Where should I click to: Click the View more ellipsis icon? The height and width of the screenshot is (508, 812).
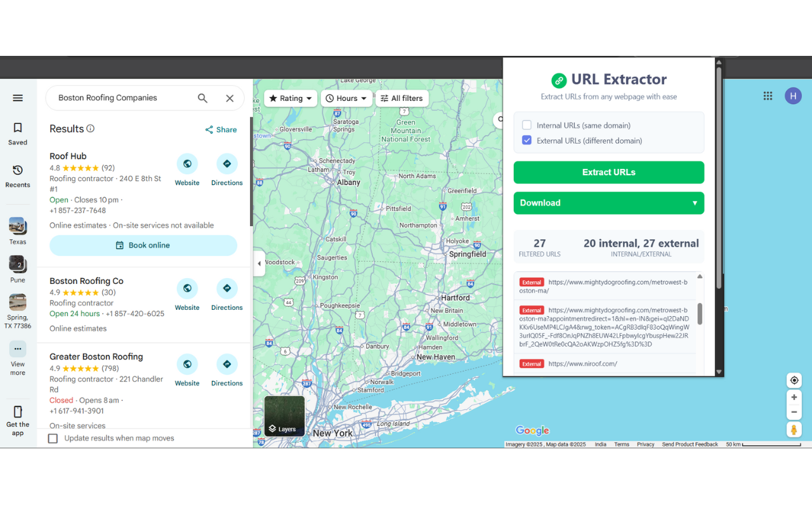click(18, 349)
